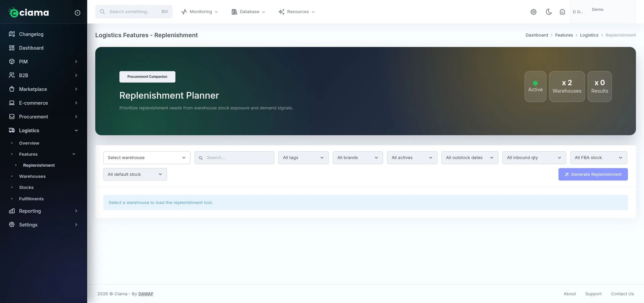Viewport: 644px width, 303px height.
Task: Collapse the Features submenu chevron
Action: coord(74,154)
